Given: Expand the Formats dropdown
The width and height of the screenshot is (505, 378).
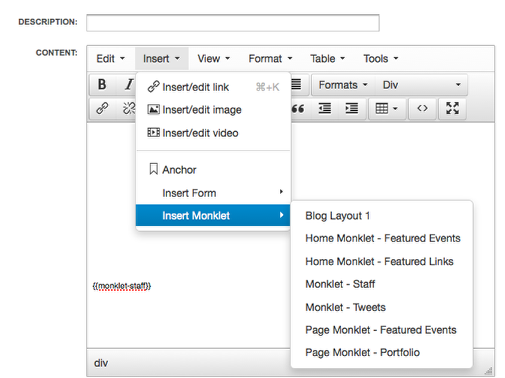Looking at the screenshot, I should click(x=343, y=85).
